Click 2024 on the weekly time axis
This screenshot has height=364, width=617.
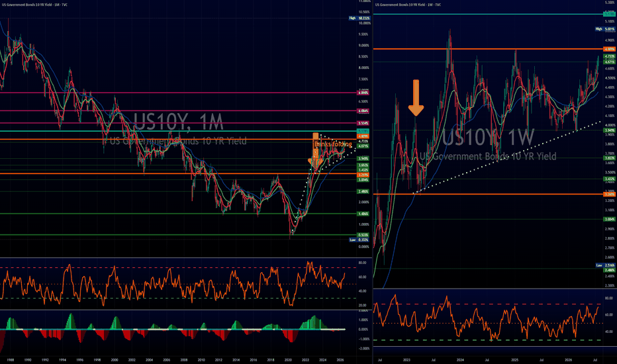[460, 359]
